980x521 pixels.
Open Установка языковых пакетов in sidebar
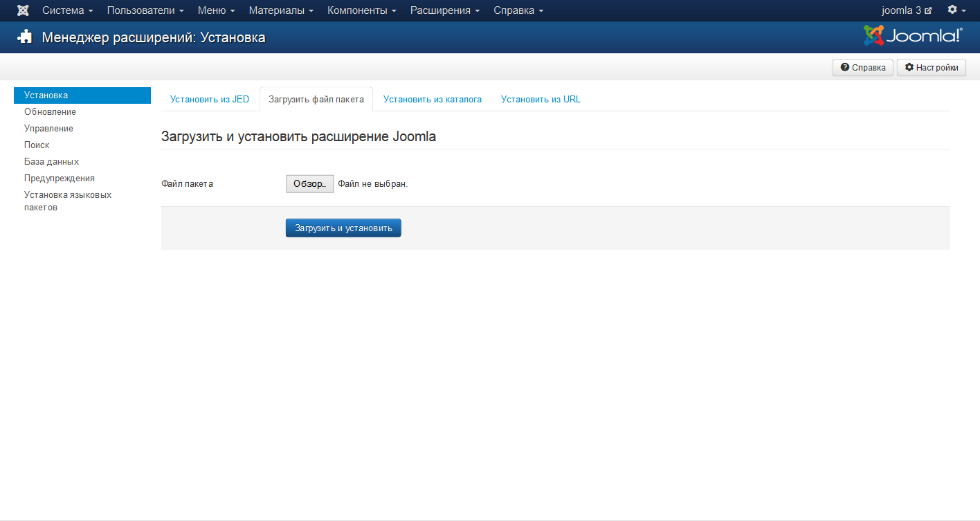pyautogui.click(x=68, y=201)
